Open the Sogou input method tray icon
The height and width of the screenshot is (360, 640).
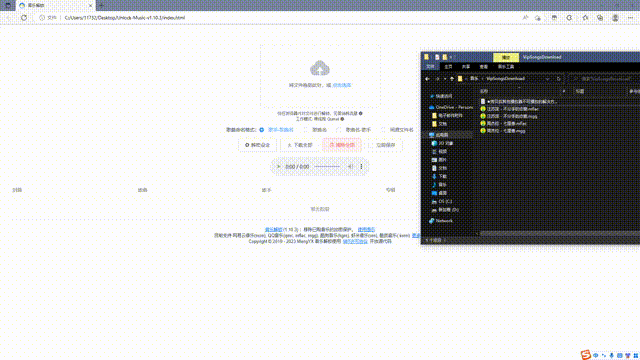tap(586, 355)
